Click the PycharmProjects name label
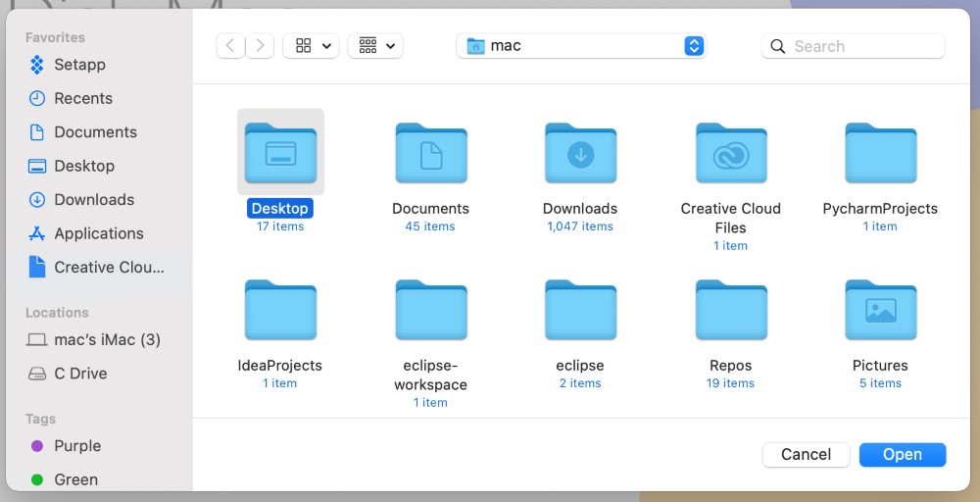The height and width of the screenshot is (502, 980). 881,209
